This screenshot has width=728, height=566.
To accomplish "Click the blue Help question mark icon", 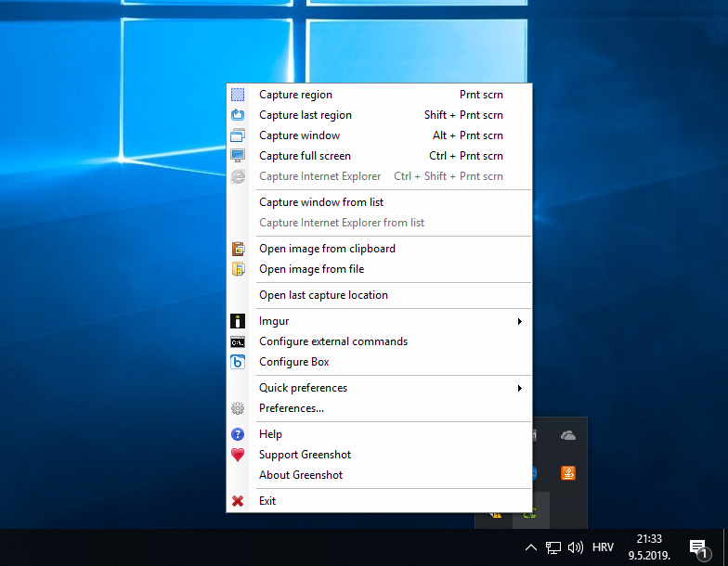I will coord(238,434).
